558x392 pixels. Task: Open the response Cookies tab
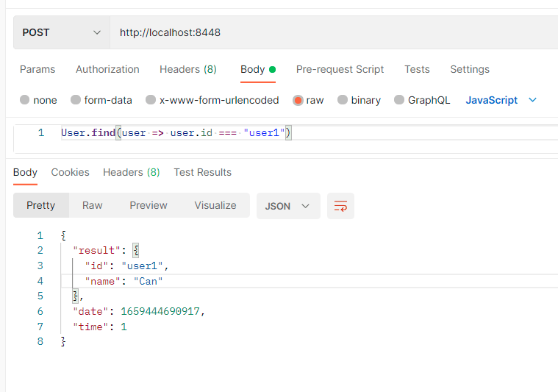tap(70, 172)
